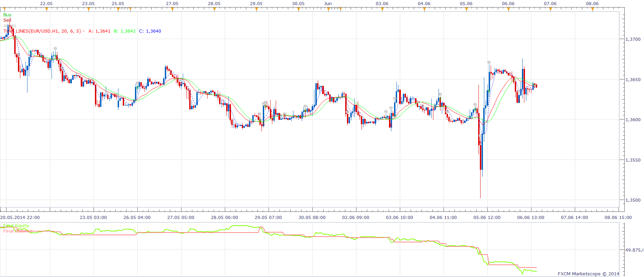
Task: Select the green Buy legend label
Action: click(x=7, y=15)
